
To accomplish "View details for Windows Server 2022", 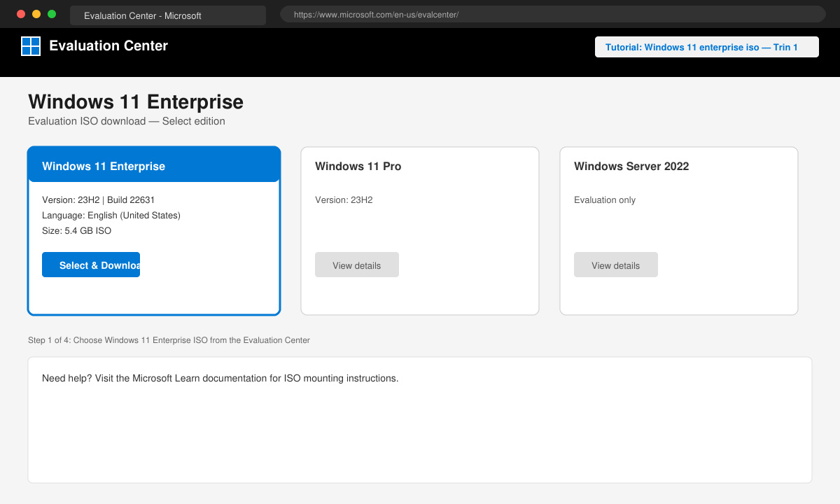I will (616, 265).
